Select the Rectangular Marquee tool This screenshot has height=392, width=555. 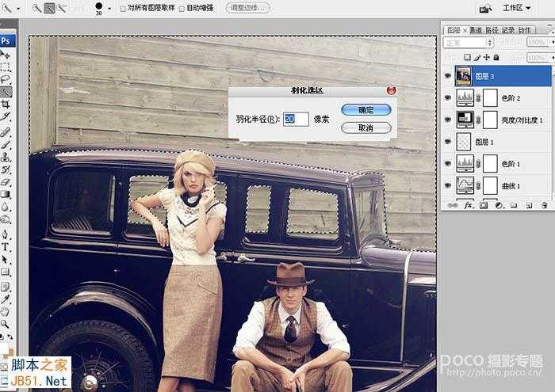[x=6, y=67]
